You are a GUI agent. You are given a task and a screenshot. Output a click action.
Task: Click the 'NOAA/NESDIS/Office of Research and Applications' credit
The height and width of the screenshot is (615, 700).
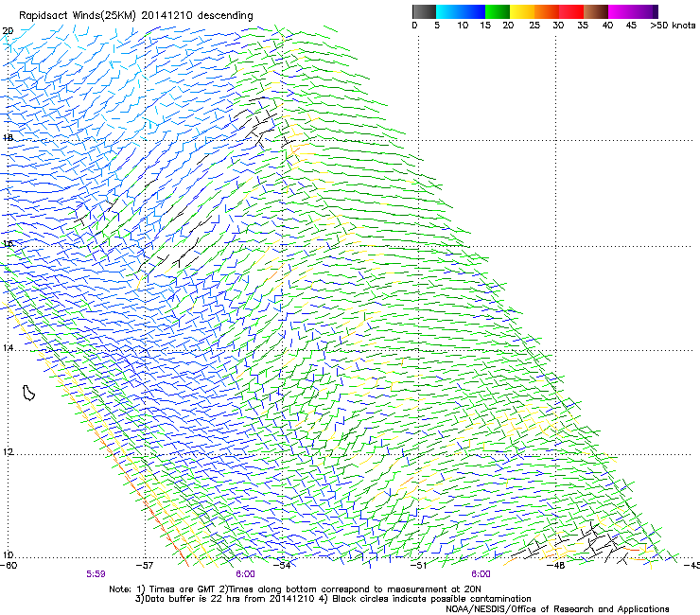point(557,609)
